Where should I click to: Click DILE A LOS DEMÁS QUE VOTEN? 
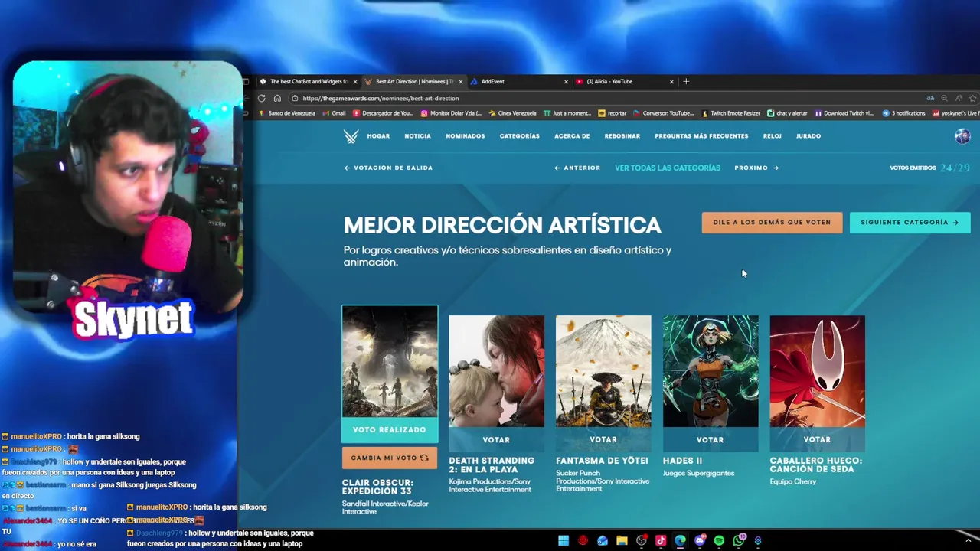click(772, 223)
